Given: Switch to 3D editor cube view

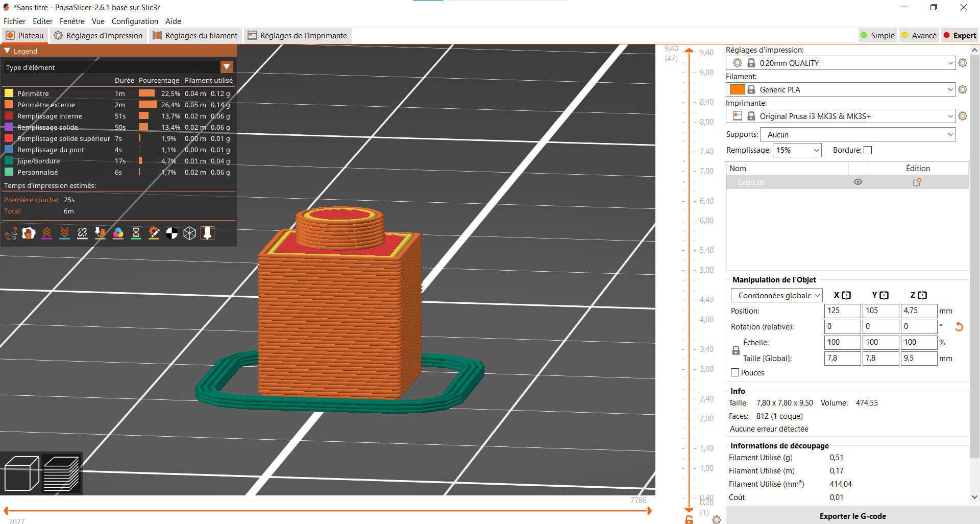Looking at the screenshot, I should [21, 473].
